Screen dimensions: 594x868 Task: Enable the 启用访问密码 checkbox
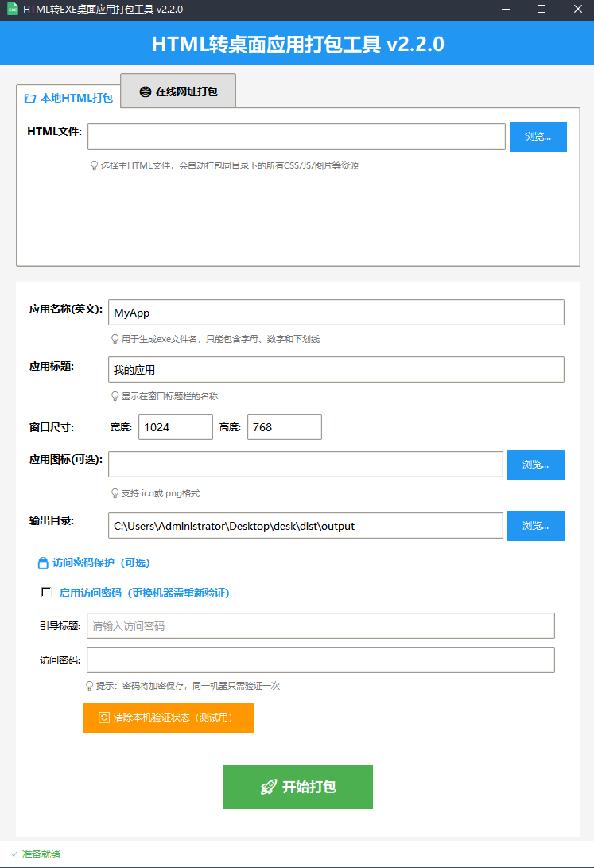pos(46,593)
